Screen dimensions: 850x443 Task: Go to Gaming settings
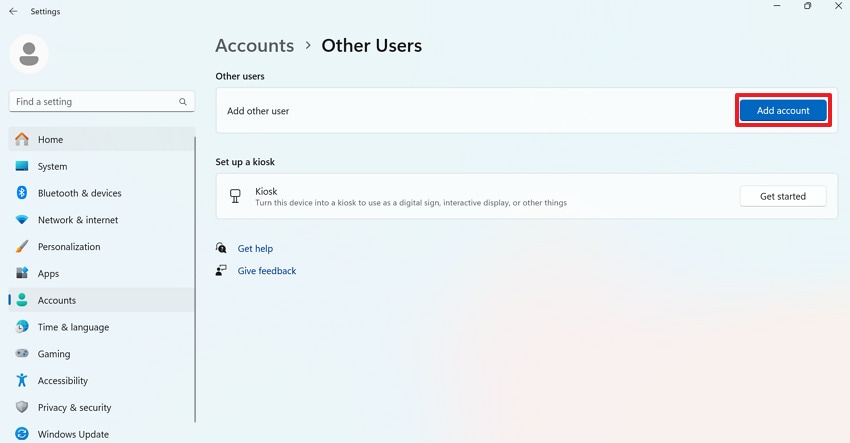click(101, 354)
